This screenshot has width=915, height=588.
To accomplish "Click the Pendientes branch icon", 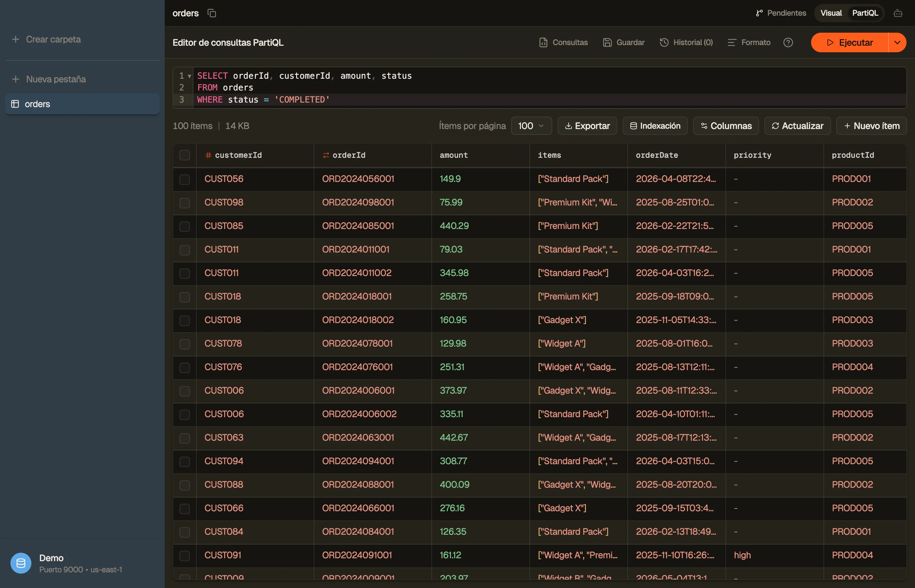I will pos(759,13).
